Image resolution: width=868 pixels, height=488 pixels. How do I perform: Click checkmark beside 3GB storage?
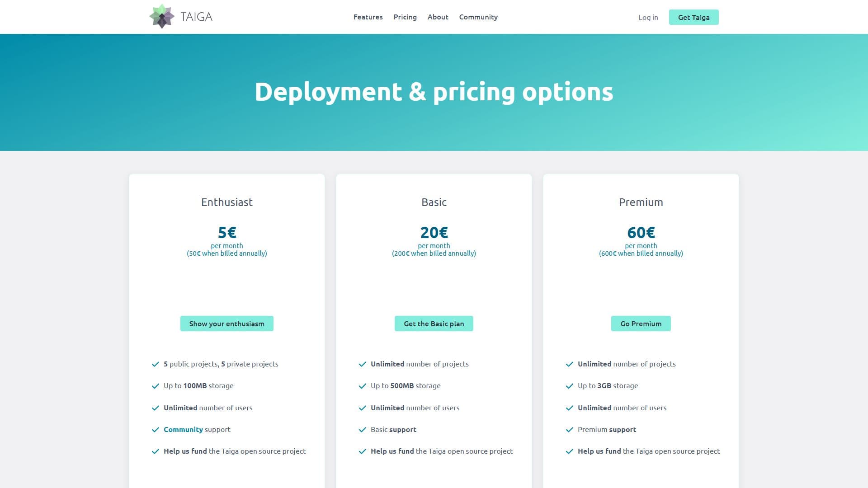click(x=570, y=386)
